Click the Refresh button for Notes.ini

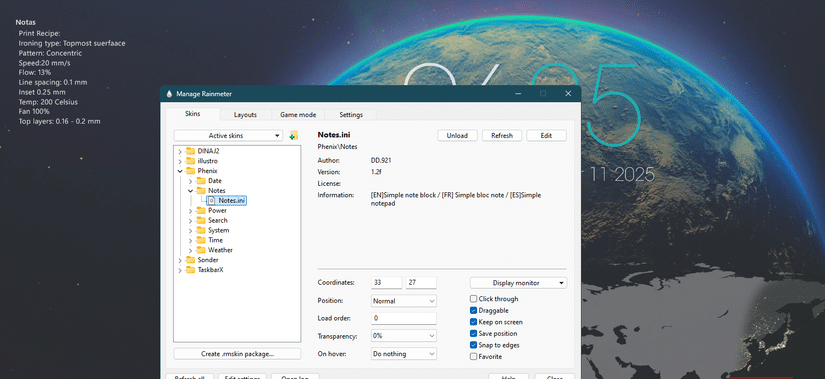tap(502, 135)
